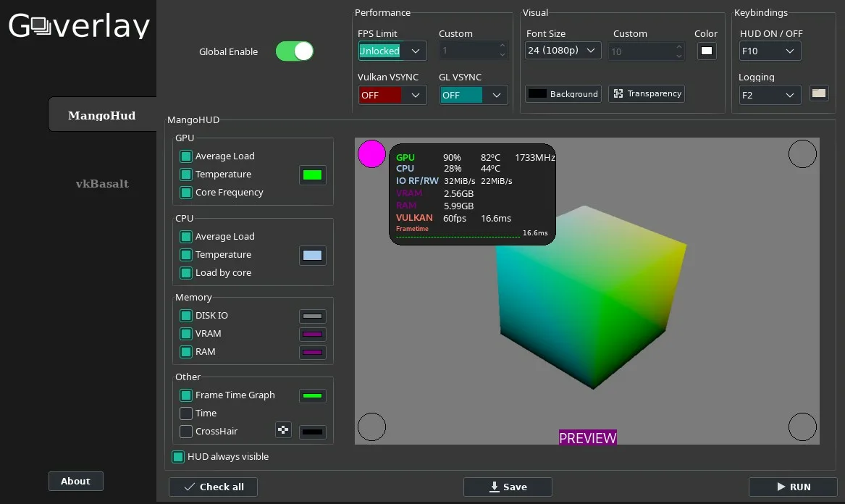Uncheck GPU Core Frequency checkbox

186,193
